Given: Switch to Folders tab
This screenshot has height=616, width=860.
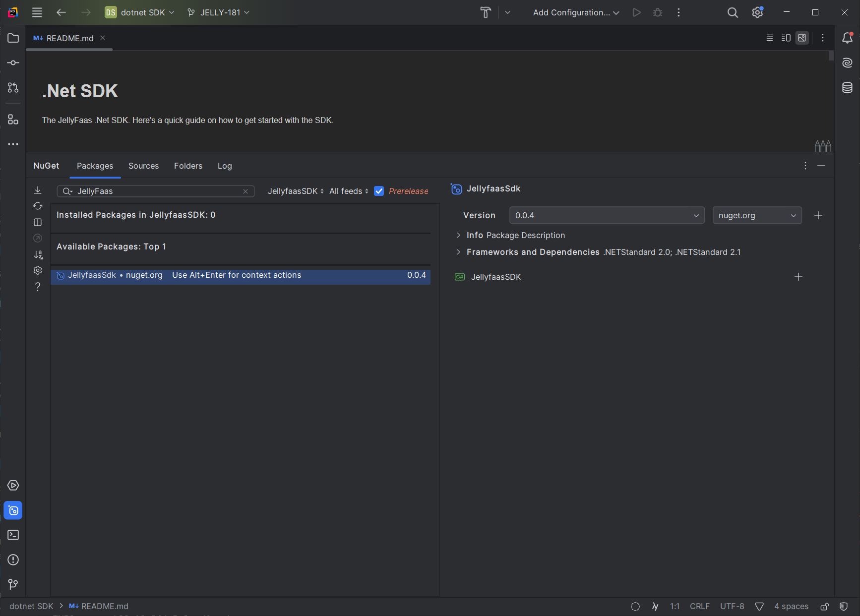Looking at the screenshot, I should click(188, 166).
